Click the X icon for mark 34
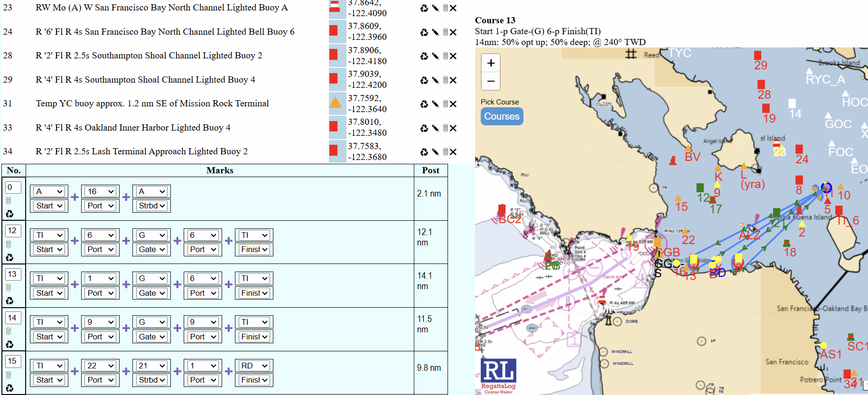This screenshot has height=395, width=868. 453,152
